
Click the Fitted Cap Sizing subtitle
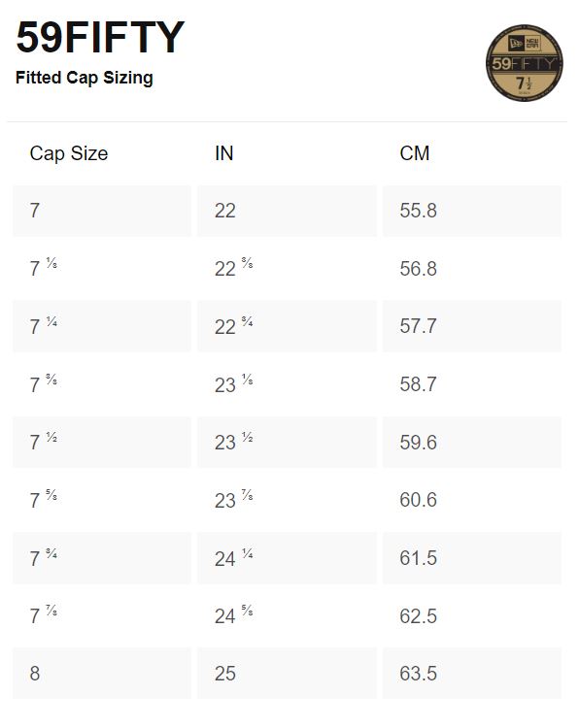click(85, 78)
